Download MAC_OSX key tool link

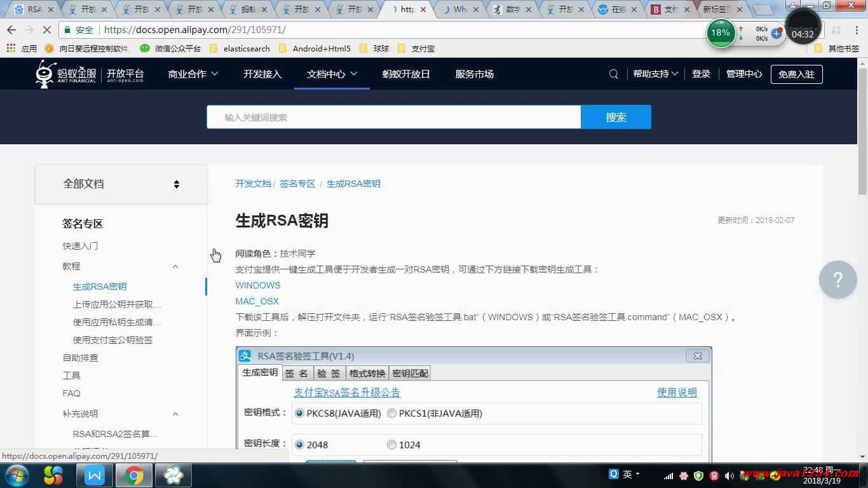pos(257,301)
